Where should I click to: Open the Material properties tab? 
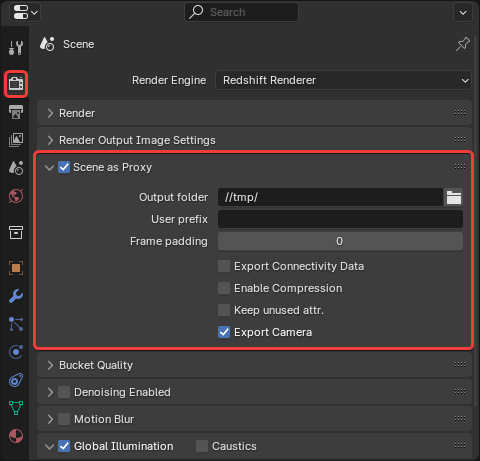point(16,436)
